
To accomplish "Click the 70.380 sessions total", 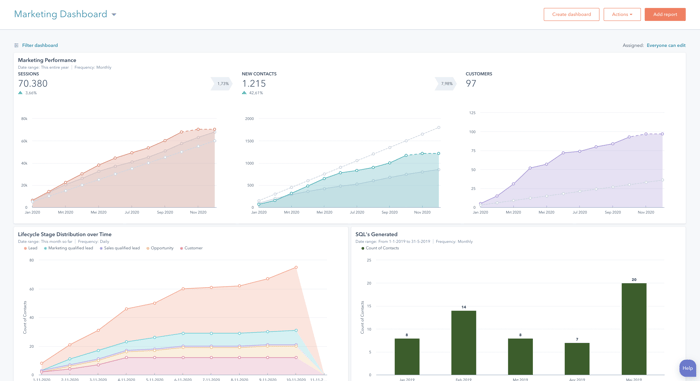I will click(33, 84).
